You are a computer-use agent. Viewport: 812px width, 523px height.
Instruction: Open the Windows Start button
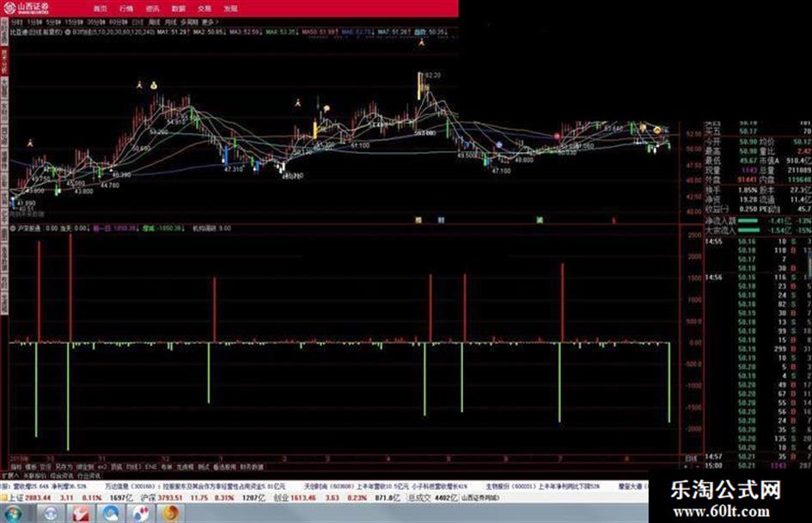tap(14, 514)
